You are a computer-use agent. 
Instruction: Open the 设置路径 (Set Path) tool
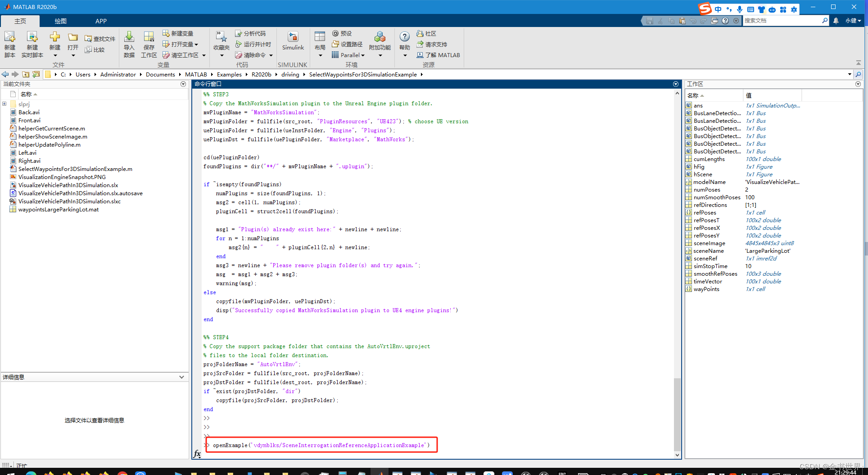tap(348, 44)
